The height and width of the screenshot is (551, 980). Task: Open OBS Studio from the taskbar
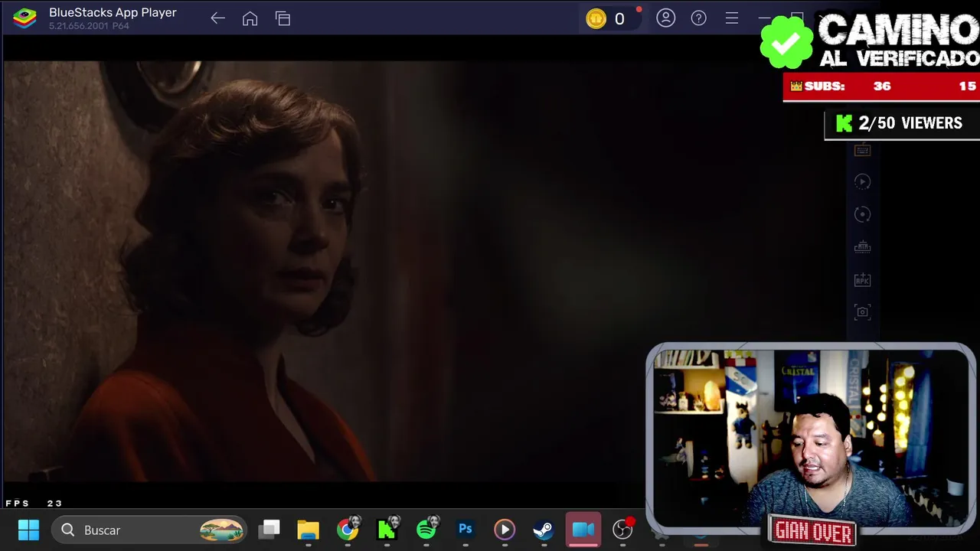pyautogui.click(x=623, y=530)
